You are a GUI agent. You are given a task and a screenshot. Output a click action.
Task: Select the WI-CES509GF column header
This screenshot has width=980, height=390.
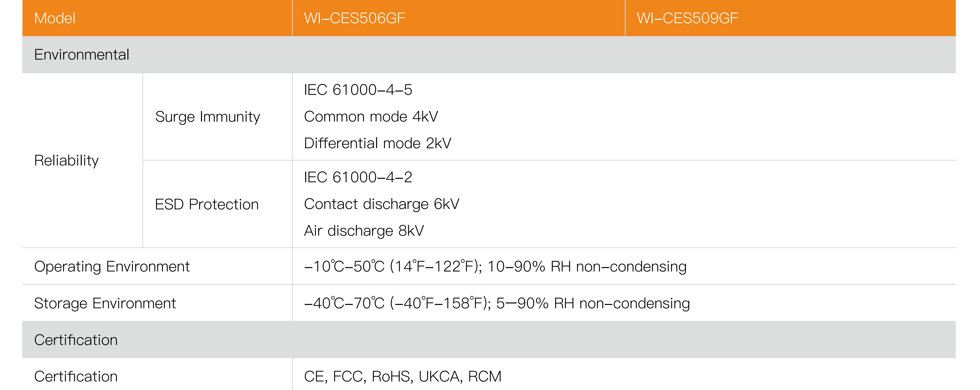(687, 18)
